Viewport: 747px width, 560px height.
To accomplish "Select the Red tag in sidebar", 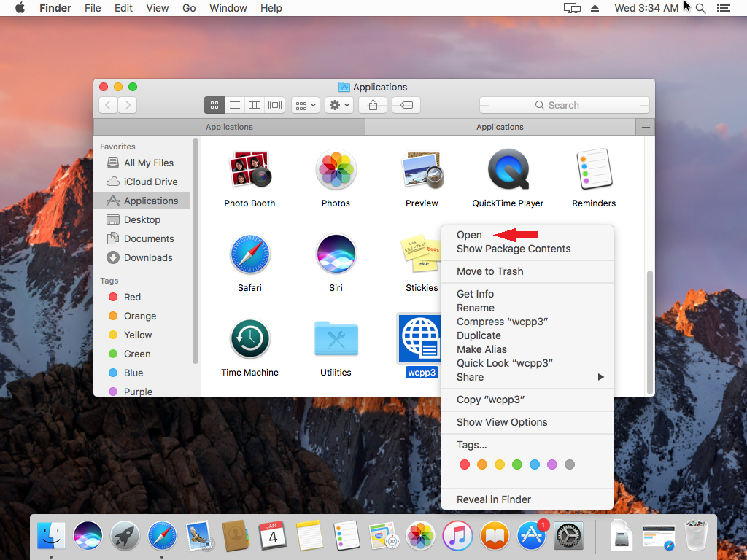I will [x=142, y=297].
